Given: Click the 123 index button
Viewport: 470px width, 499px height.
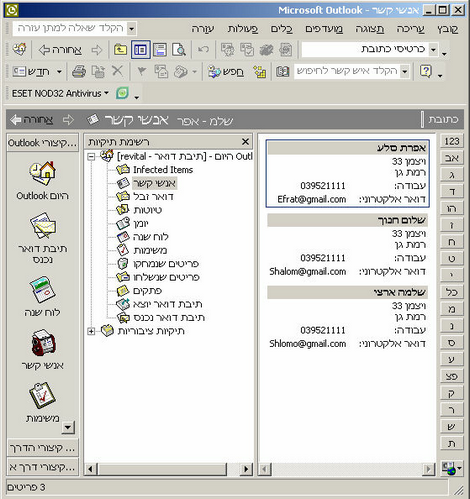Looking at the screenshot, I should (x=452, y=141).
